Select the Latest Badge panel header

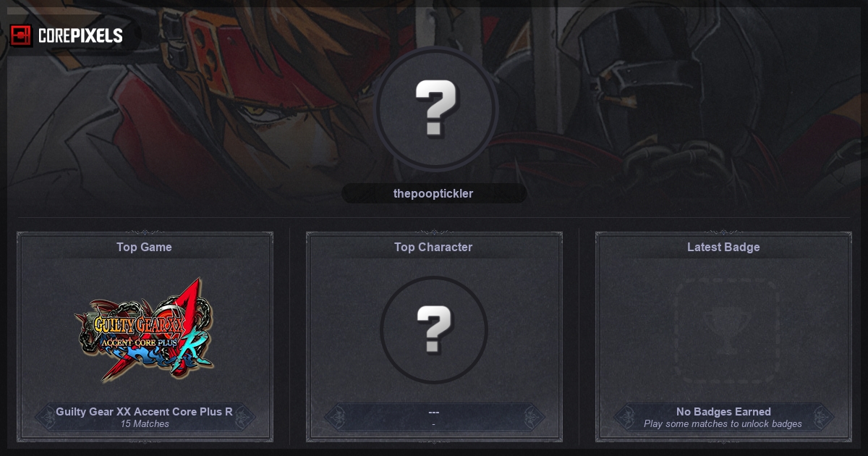[x=723, y=247]
